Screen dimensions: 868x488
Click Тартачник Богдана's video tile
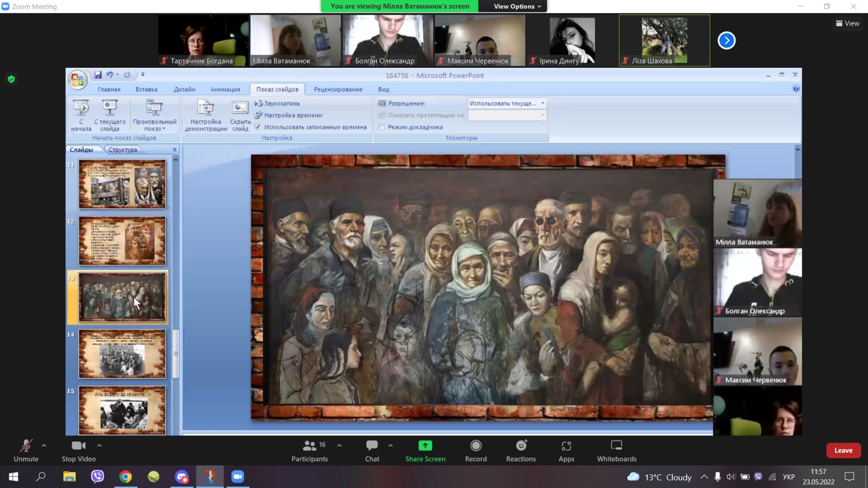coord(203,40)
